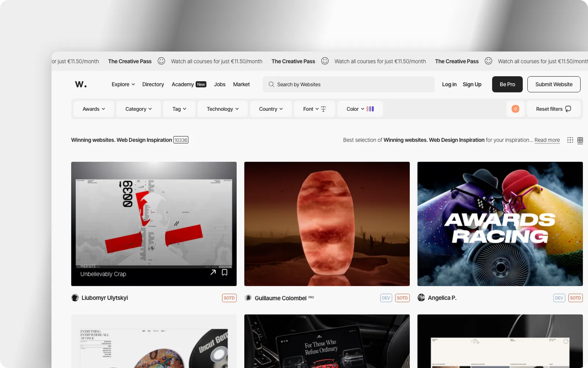Bookmark the Unbelievably Crap website
Screen dimensions: 588x368
[225, 272]
